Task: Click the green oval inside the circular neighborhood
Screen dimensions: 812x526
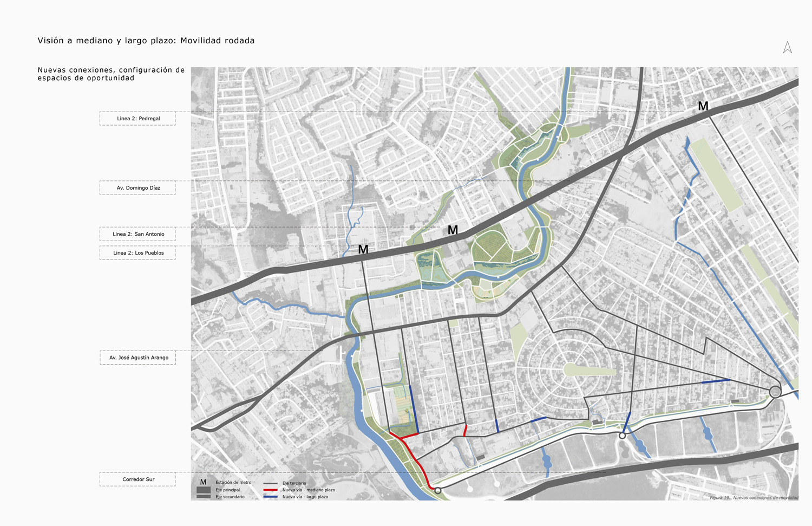Action: pos(590,371)
